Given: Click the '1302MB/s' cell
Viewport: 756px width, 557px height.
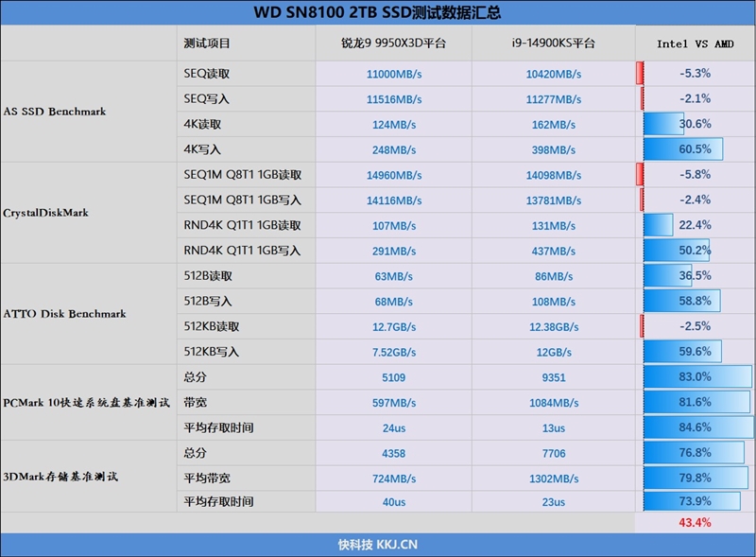Looking at the screenshot, I should (554, 479).
